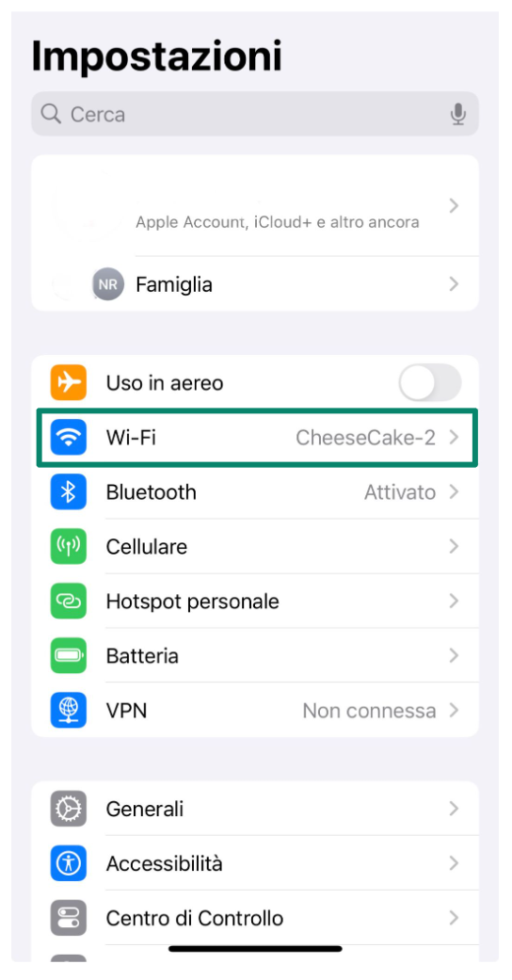Select the CheeseCake-2 Wi-Fi network label
This screenshot has height=980, width=512.
pos(365,438)
